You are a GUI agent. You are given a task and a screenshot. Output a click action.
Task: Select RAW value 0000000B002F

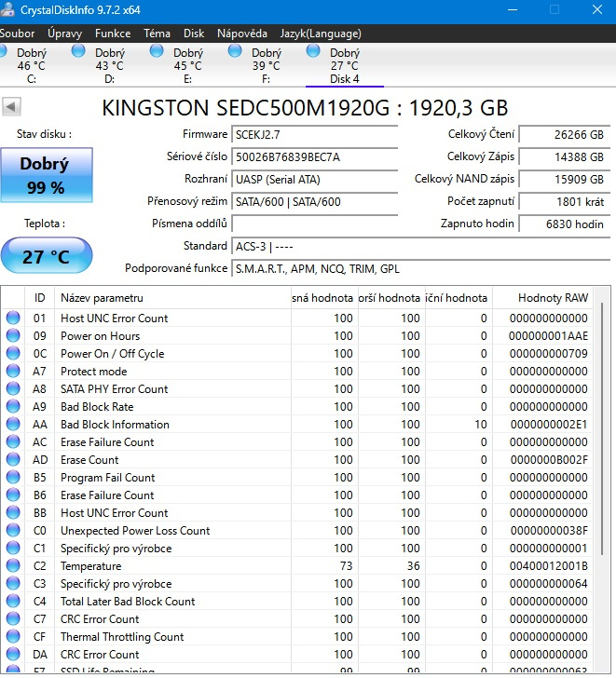point(549,460)
